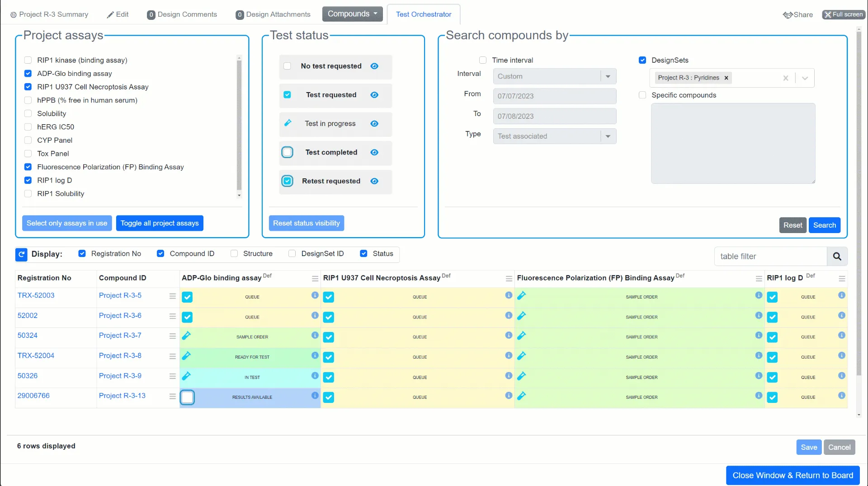This screenshot has height=486, width=868.
Task: Open registration link TRX-52003
Action: click(x=36, y=295)
